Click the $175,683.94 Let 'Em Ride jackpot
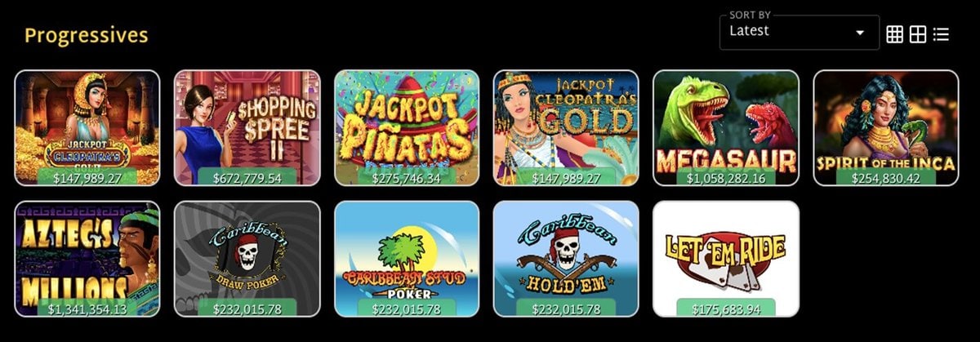980x342 pixels. (726, 309)
